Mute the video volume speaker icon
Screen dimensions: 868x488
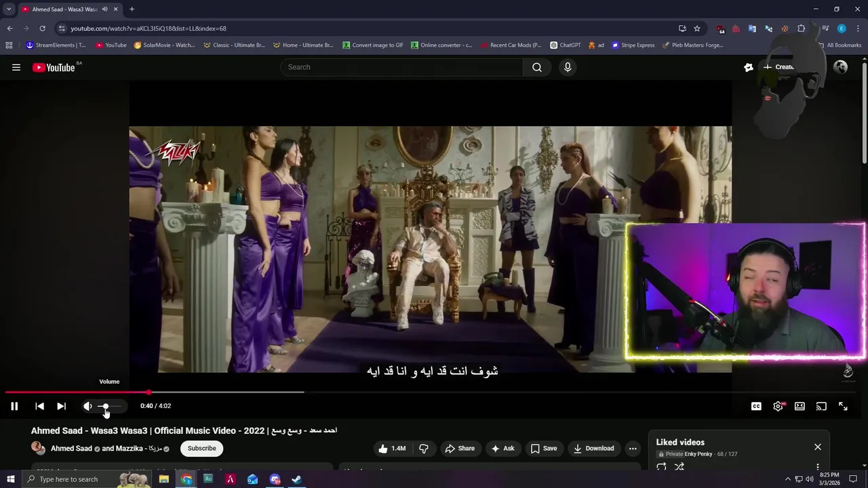(87, 406)
